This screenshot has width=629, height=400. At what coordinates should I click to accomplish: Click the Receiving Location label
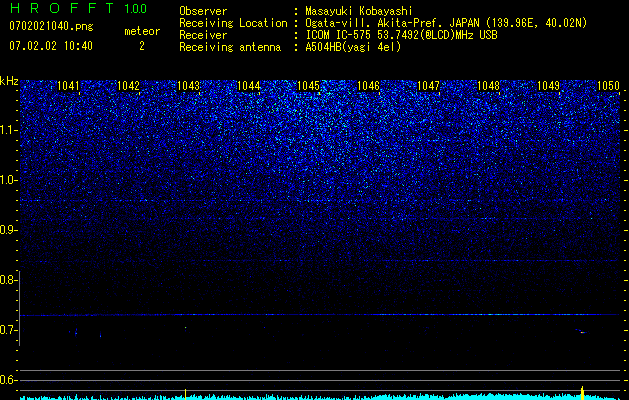point(233,23)
